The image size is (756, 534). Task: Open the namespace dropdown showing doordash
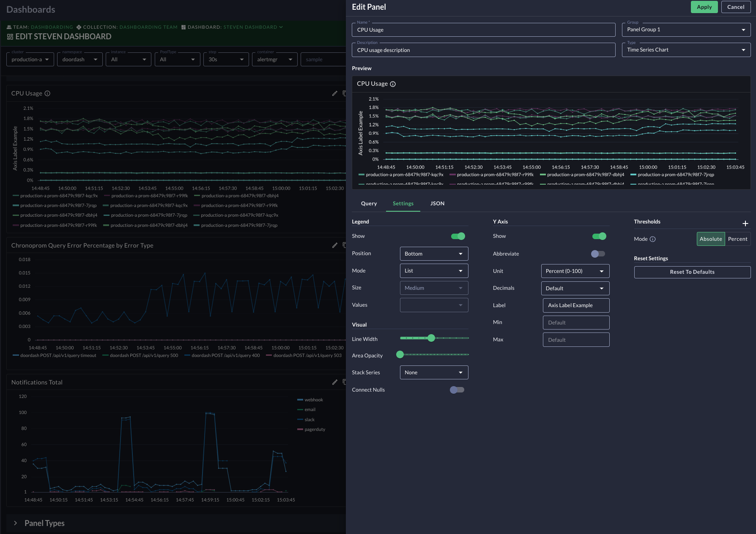(80, 60)
